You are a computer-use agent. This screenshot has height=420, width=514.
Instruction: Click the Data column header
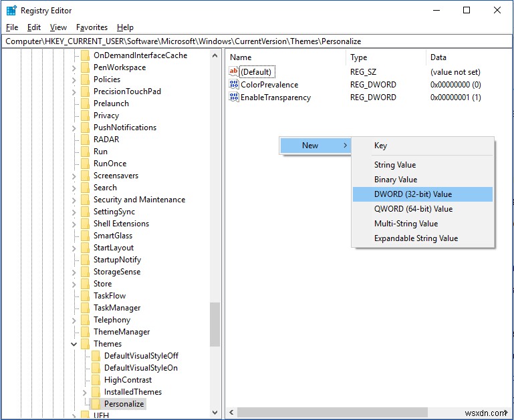point(469,57)
